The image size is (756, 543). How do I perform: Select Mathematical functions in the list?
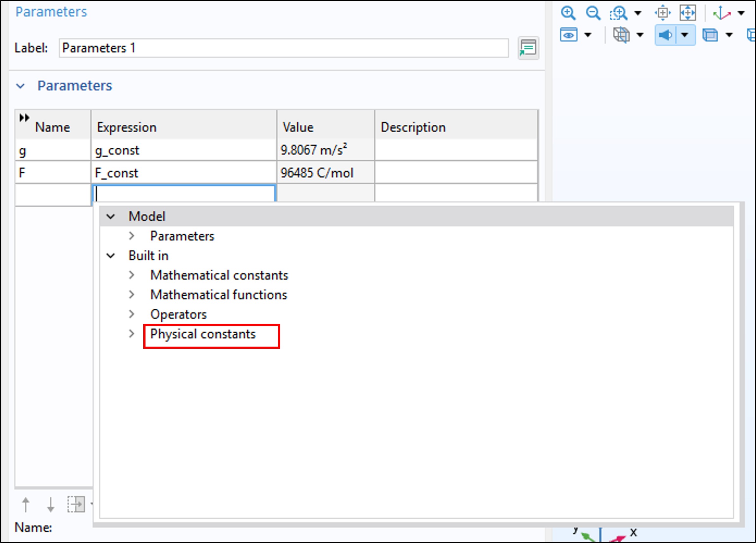click(x=219, y=295)
